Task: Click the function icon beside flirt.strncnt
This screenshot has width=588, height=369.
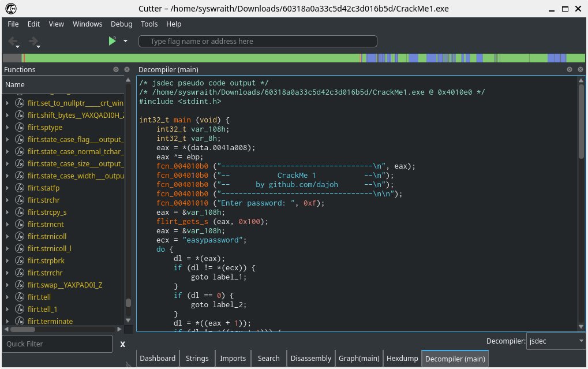Action: click(20, 224)
